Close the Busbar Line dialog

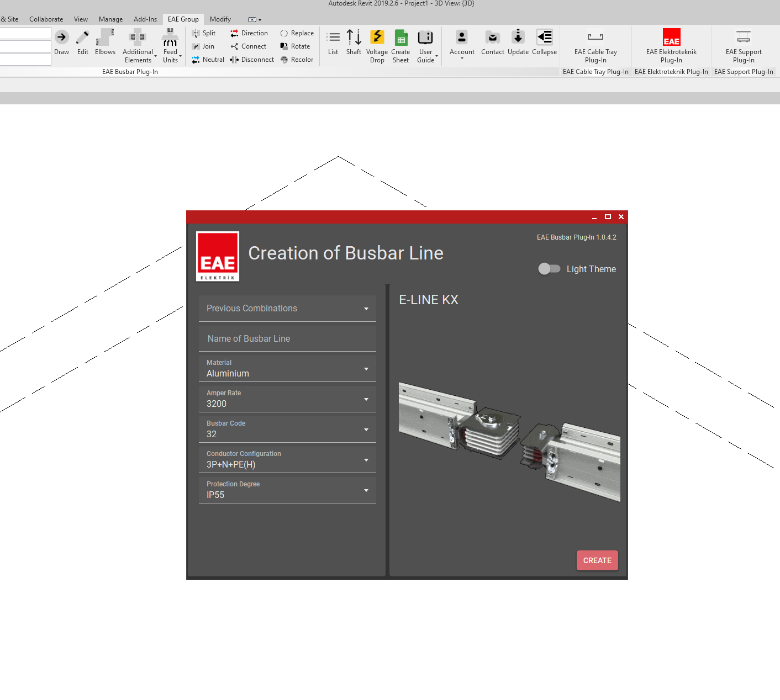point(621,217)
